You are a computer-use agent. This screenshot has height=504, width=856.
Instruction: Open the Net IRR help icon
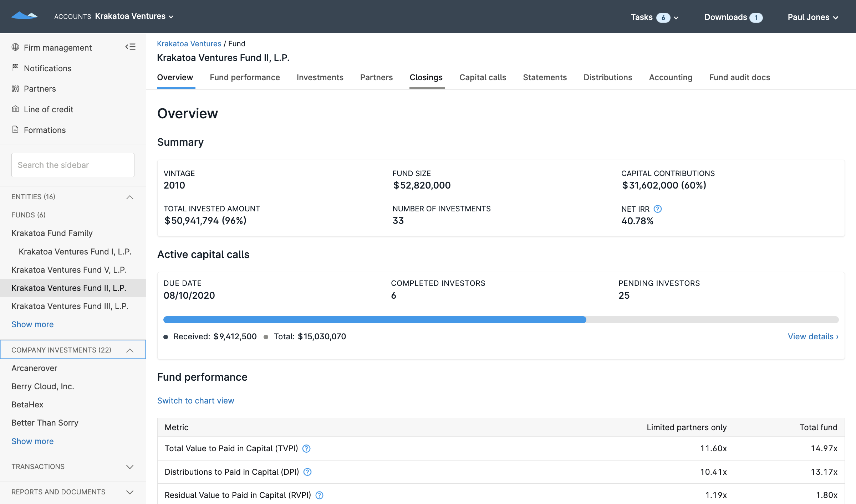pyautogui.click(x=658, y=209)
